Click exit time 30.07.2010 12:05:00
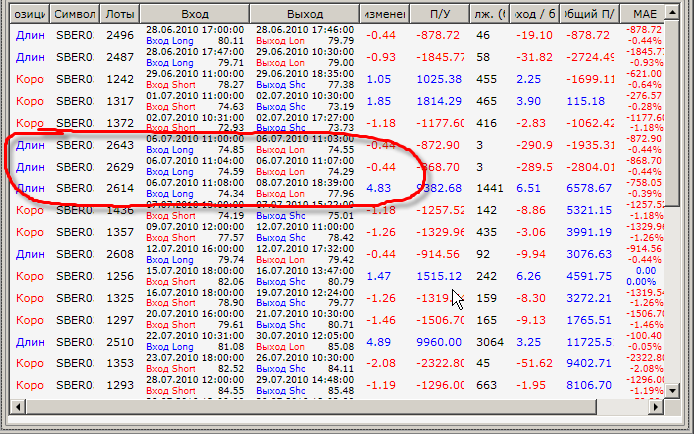This screenshot has width=694, height=434. coord(305,336)
